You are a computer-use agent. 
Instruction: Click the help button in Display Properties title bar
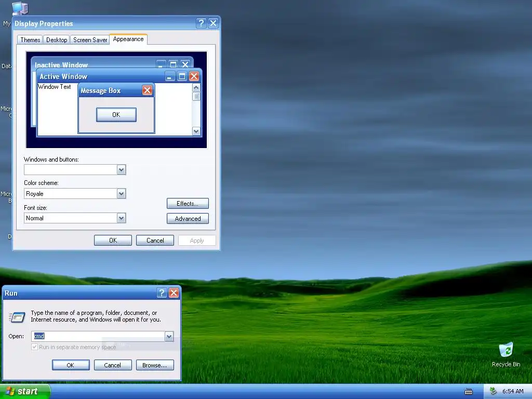pos(201,23)
